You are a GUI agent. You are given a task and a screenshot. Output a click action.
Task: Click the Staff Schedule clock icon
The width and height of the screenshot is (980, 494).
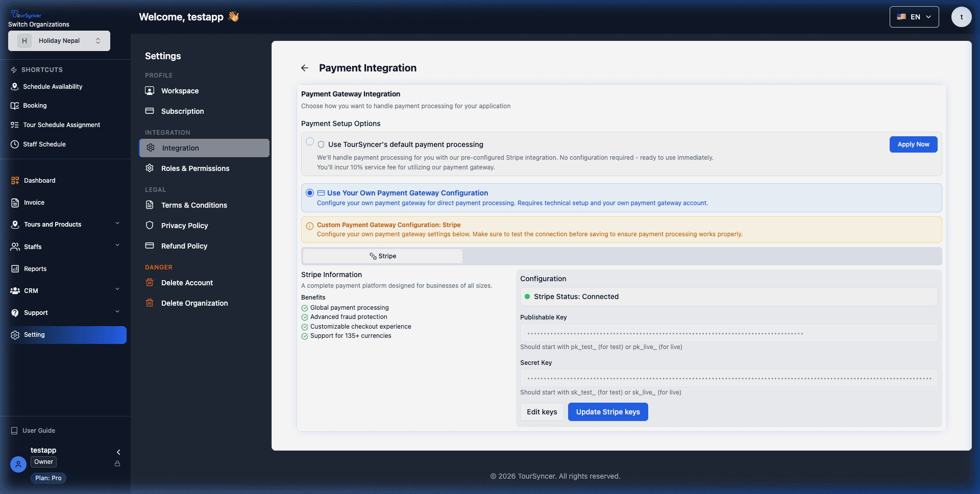coord(14,144)
